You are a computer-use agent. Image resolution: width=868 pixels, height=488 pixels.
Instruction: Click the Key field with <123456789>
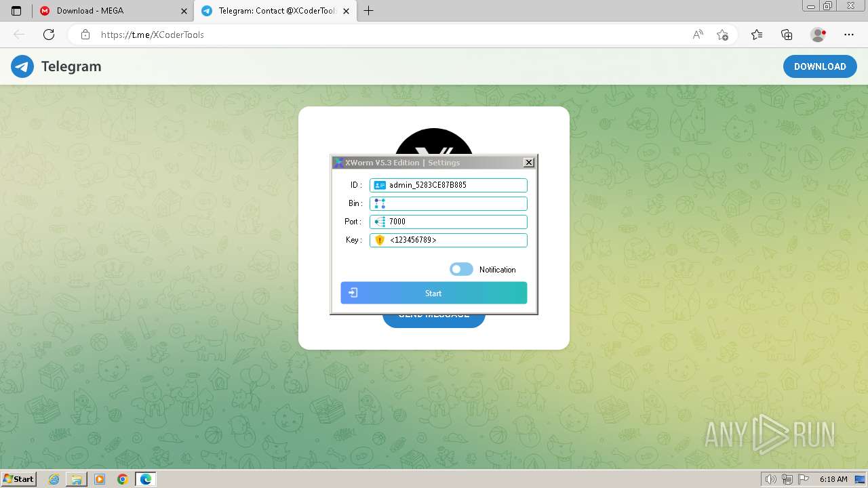click(448, 240)
